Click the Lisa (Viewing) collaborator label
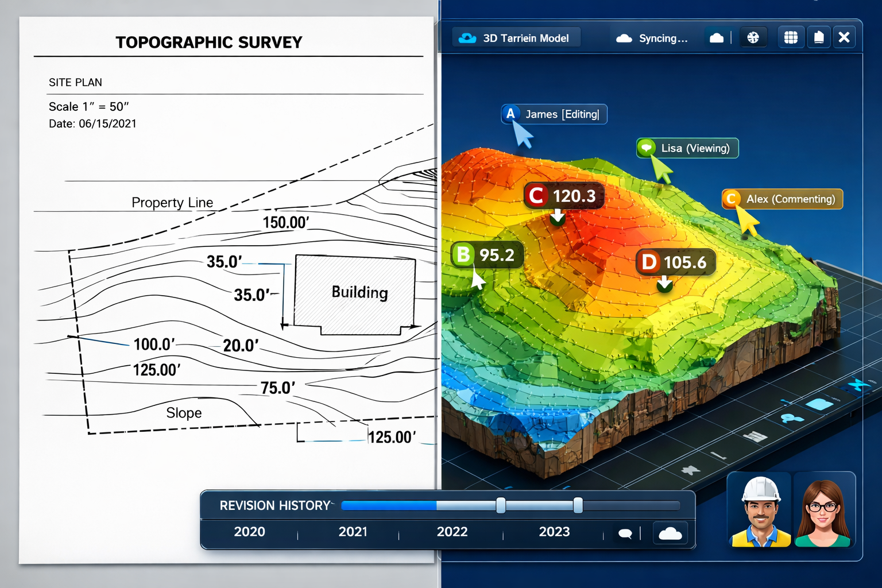Image resolution: width=882 pixels, height=588 pixels. tap(687, 148)
